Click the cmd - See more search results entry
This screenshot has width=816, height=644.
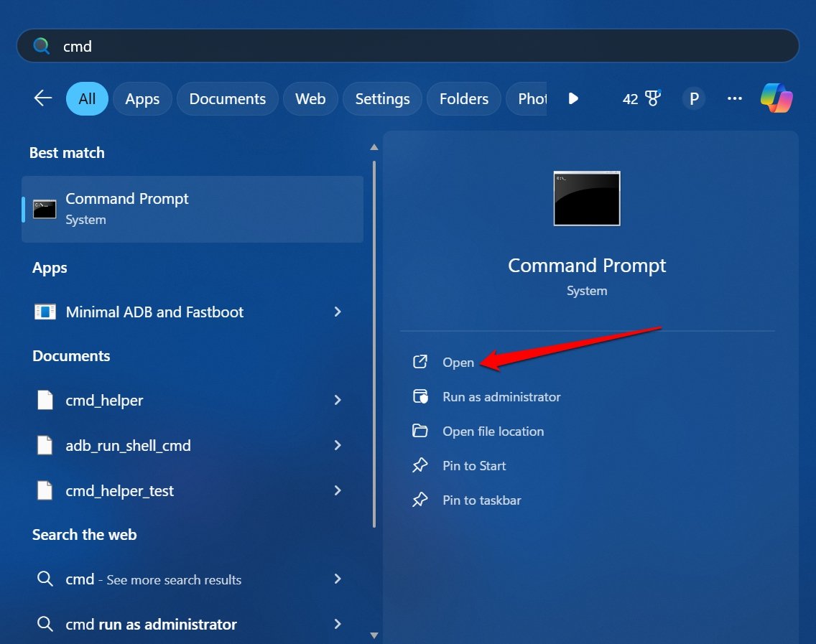point(193,579)
